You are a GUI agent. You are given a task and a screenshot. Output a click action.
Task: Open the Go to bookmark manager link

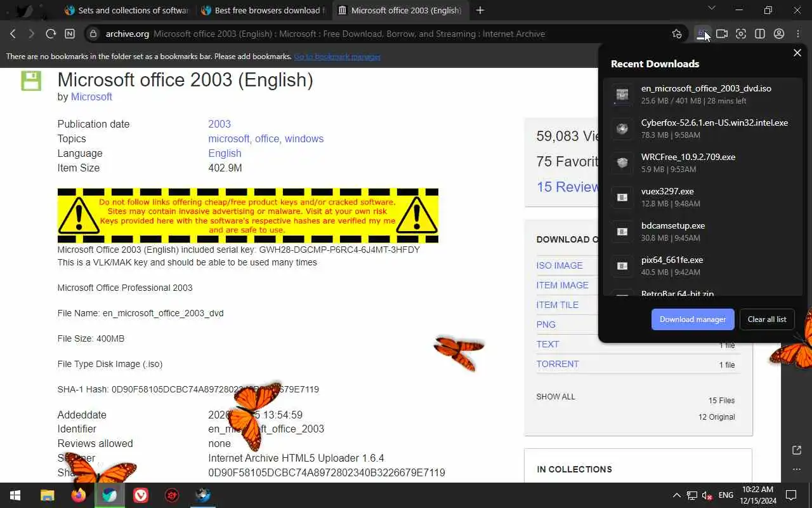337,57
